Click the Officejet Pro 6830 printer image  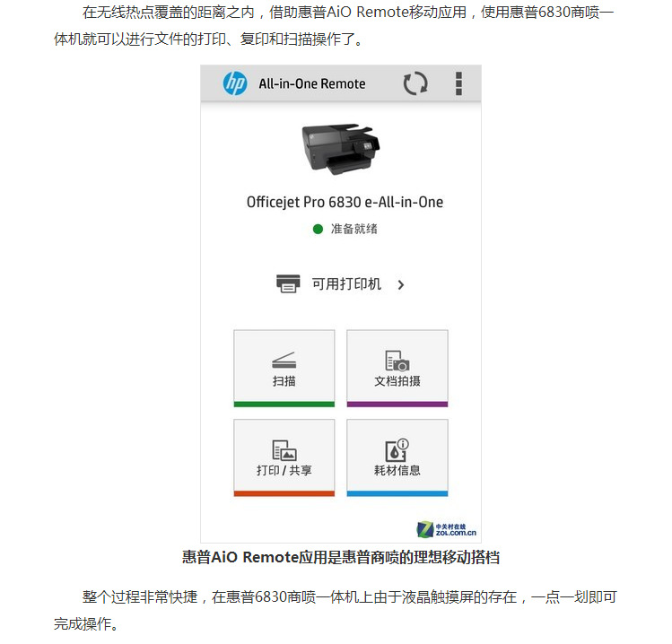tap(341, 149)
